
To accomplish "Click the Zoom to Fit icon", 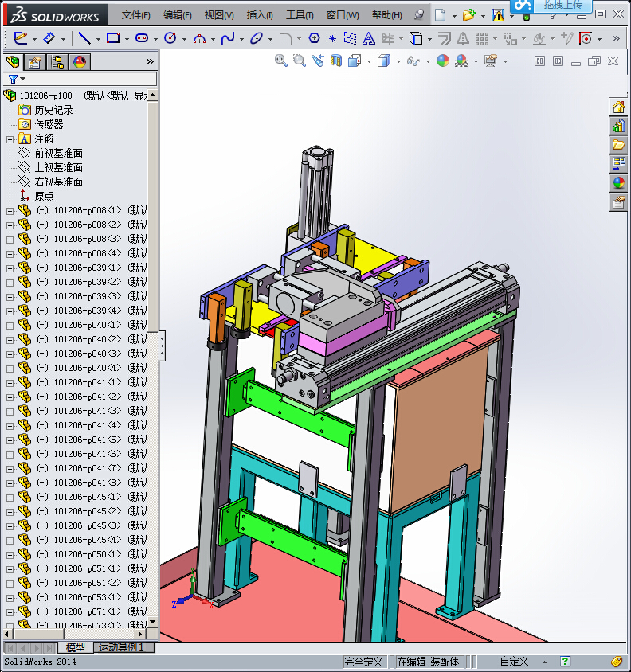I will tap(281, 61).
